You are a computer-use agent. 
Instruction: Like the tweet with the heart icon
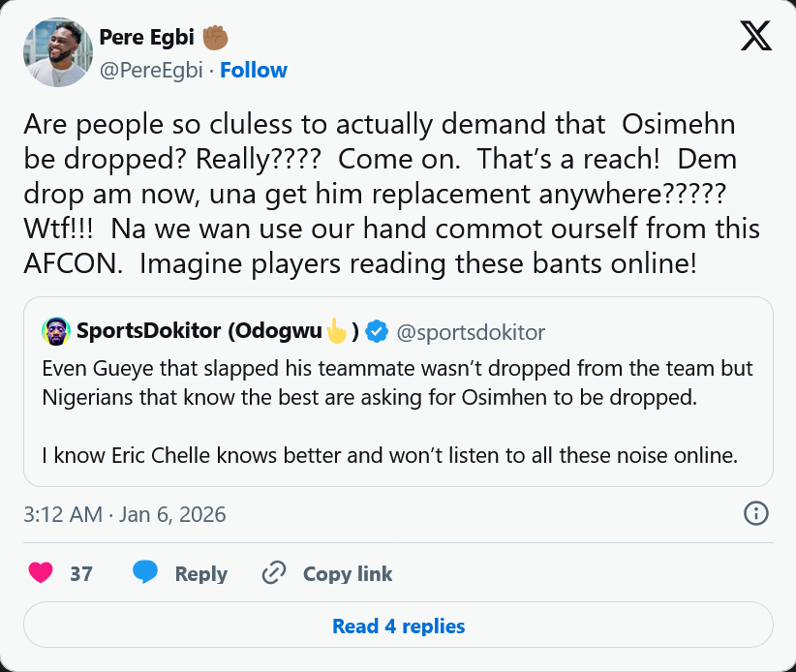pos(41,573)
